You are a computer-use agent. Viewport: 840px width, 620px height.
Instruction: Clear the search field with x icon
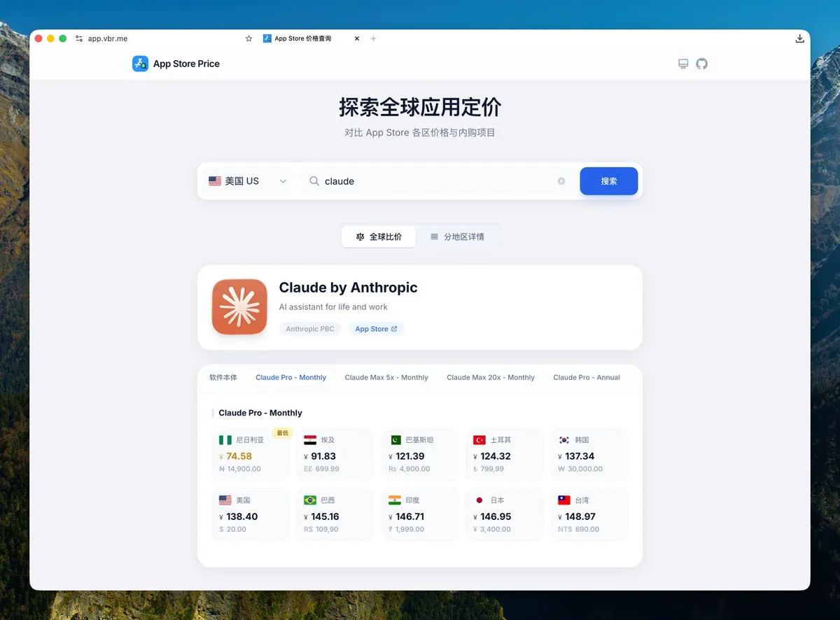561,181
